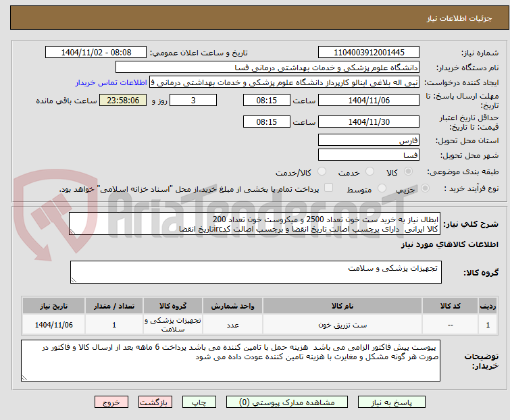Image resolution: width=510 pixels, height=420 pixels.
Task: Click the چاپ print button
Action: pos(199,402)
